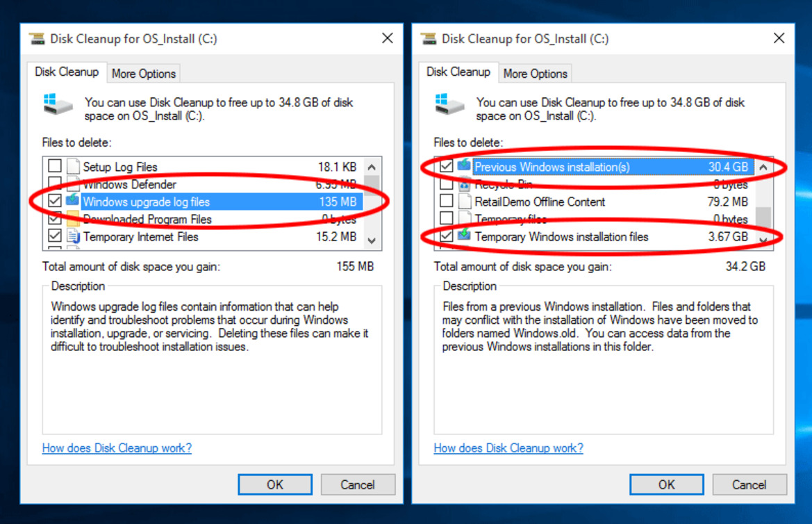Click scroll up arrow in right file list
This screenshot has height=524, width=812.
tap(763, 167)
